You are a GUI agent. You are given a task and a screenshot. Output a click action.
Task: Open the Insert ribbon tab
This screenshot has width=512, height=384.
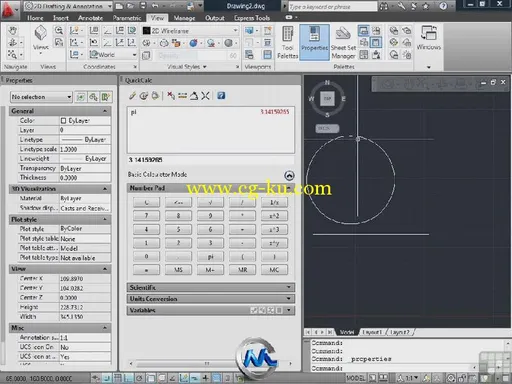coord(61,18)
